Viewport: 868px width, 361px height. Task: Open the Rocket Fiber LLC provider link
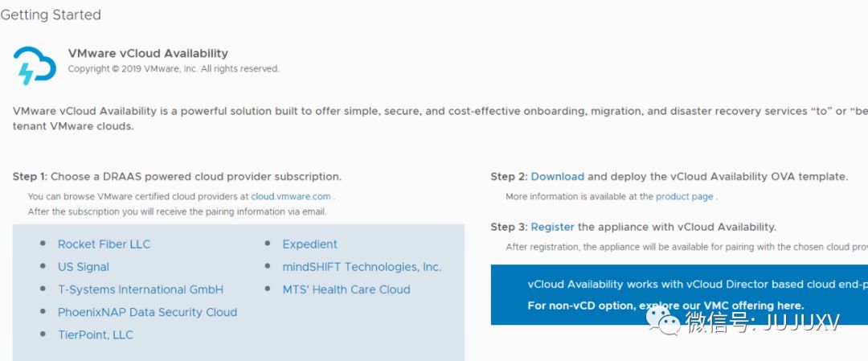[x=104, y=244]
